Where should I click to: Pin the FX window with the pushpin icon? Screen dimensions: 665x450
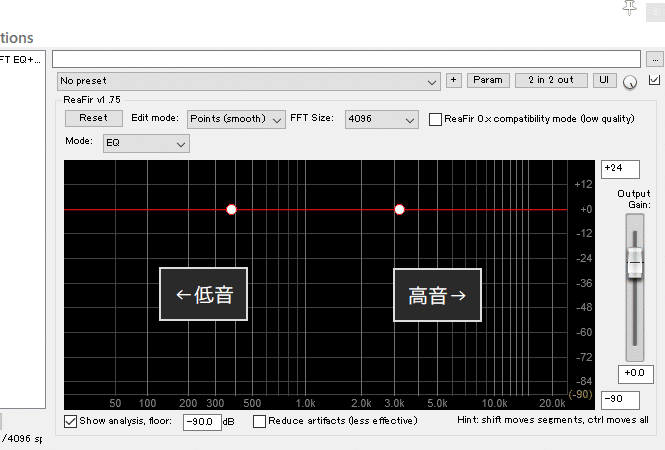point(629,8)
